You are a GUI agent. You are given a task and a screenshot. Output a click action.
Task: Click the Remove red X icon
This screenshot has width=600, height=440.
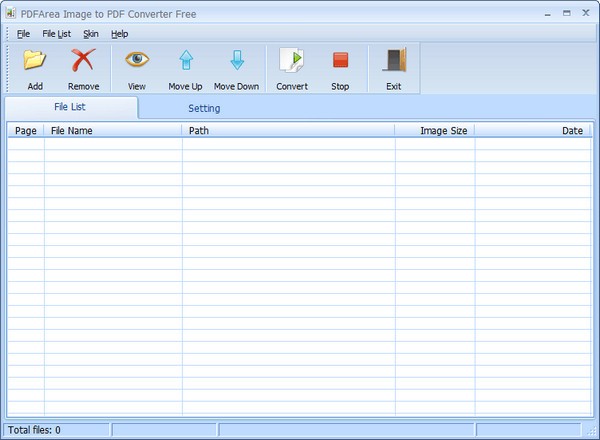[83, 60]
